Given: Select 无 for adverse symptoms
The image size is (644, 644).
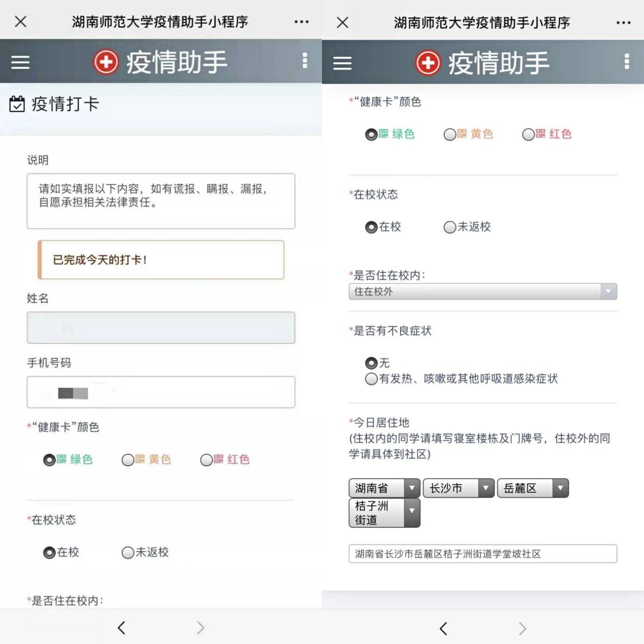Looking at the screenshot, I should point(371,363).
